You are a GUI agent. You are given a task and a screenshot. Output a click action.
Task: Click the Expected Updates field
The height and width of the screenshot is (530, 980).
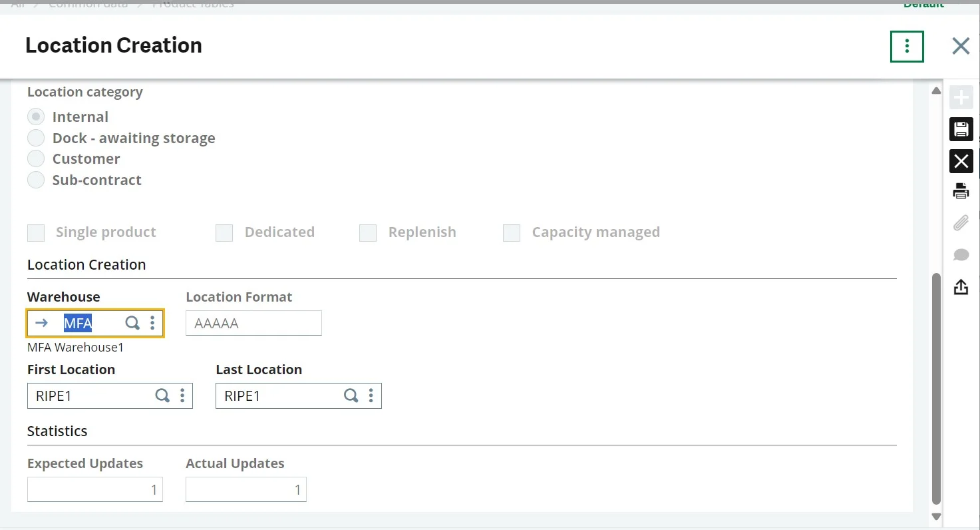point(95,489)
